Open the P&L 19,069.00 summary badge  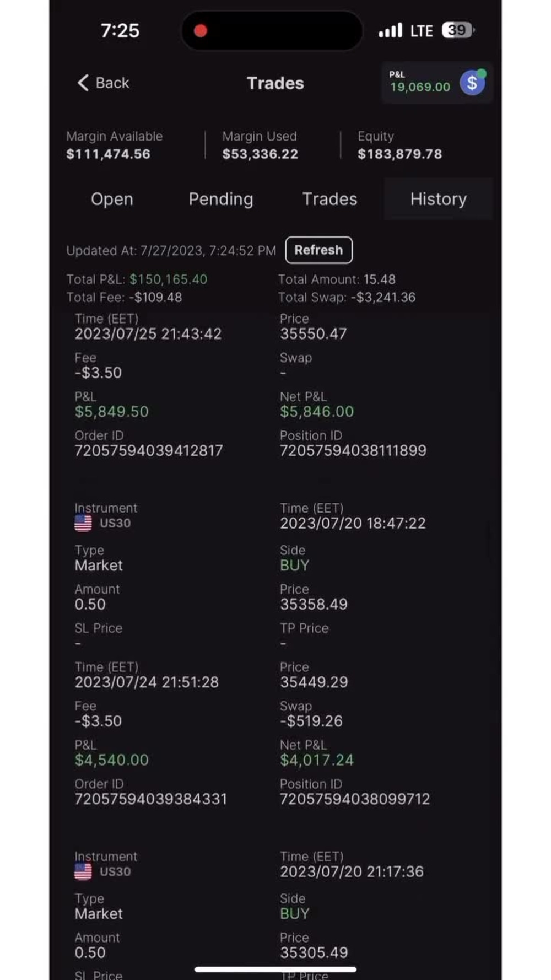436,83
